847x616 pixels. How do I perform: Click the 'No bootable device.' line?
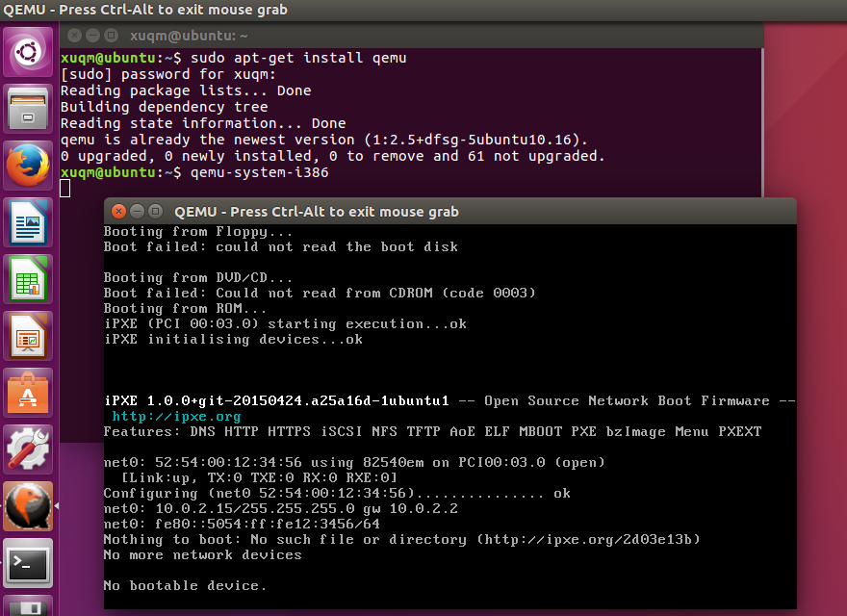coord(185,585)
